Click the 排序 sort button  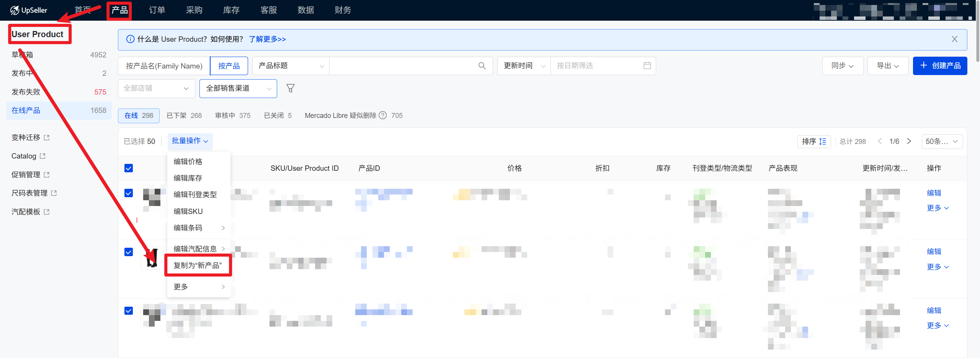coord(814,142)
